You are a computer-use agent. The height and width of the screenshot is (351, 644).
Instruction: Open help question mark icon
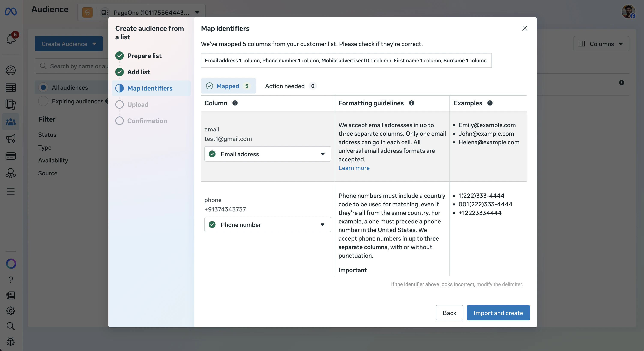click(11, 280)
